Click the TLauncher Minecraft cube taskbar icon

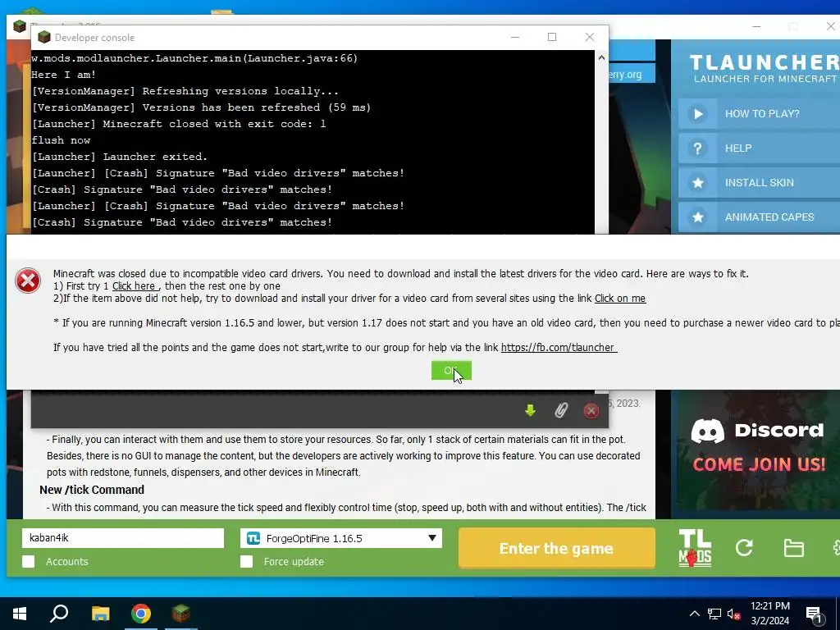point(181,614)
